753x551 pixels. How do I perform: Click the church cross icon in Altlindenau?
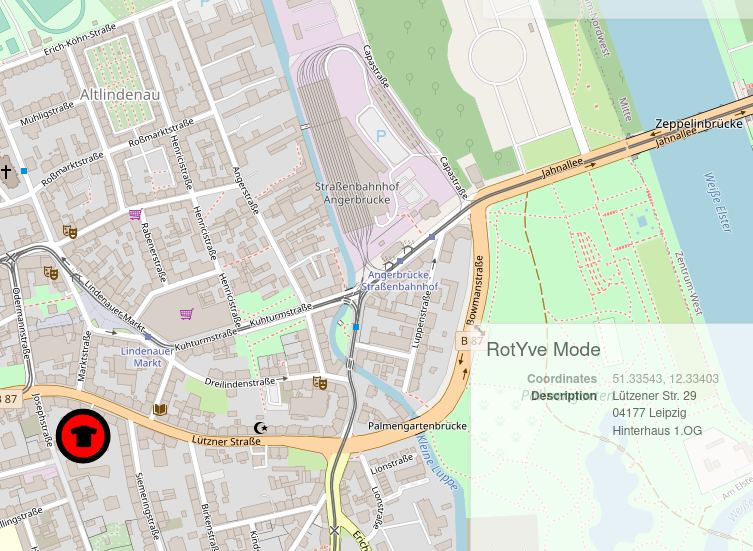(x=6, y=171)
